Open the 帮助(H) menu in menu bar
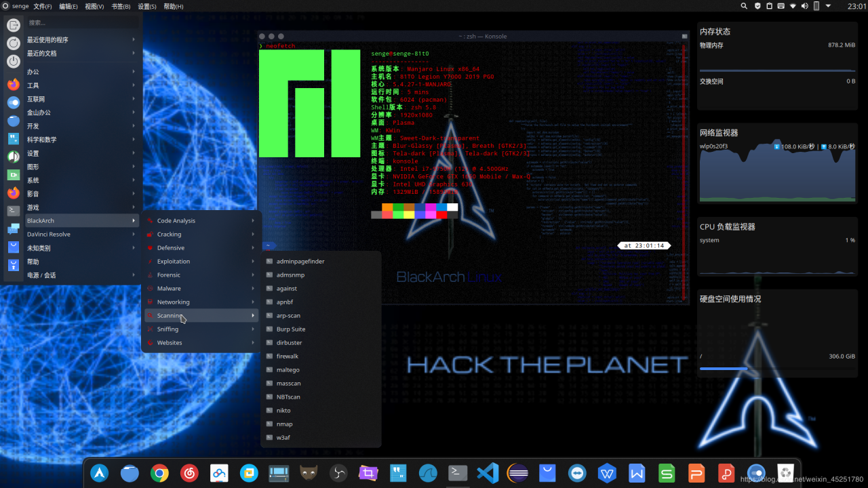 [x=174, y=6]
